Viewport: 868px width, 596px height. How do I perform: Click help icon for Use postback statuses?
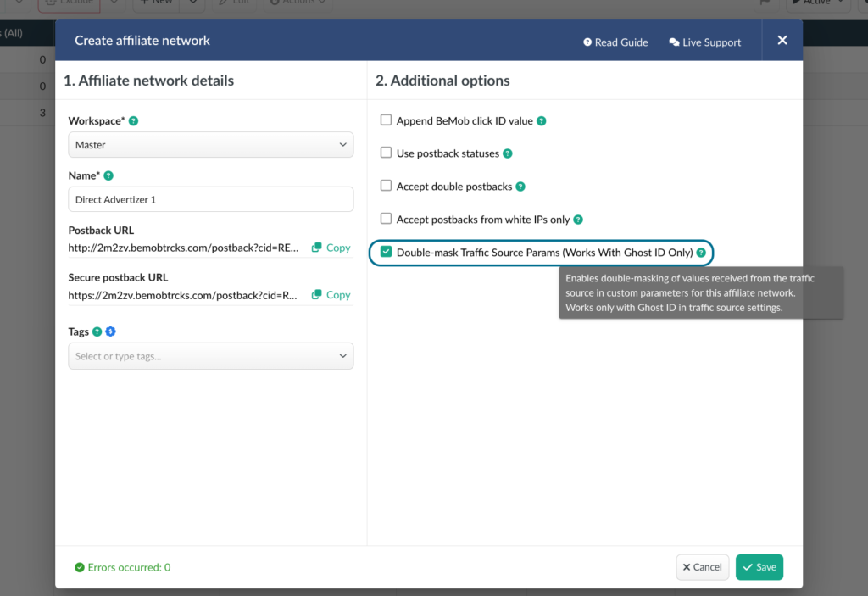pyautogui.click(x=508, y=153)
